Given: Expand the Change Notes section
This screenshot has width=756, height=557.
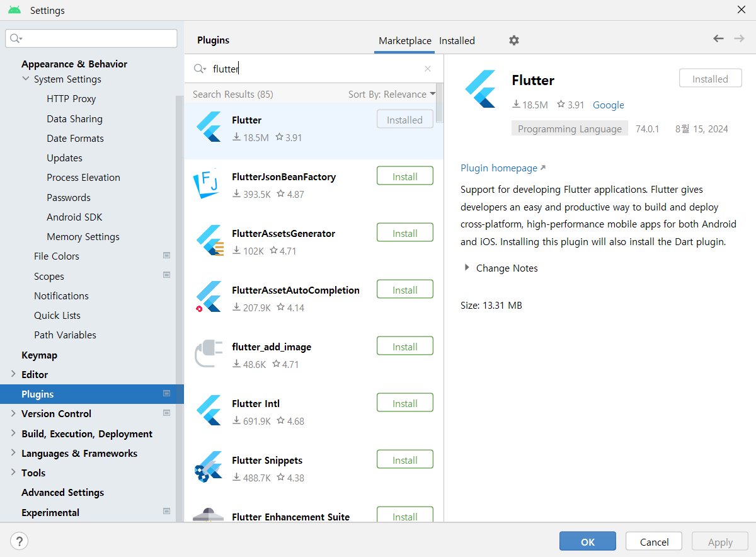Looking at the screenshot, I should point(467,268).
